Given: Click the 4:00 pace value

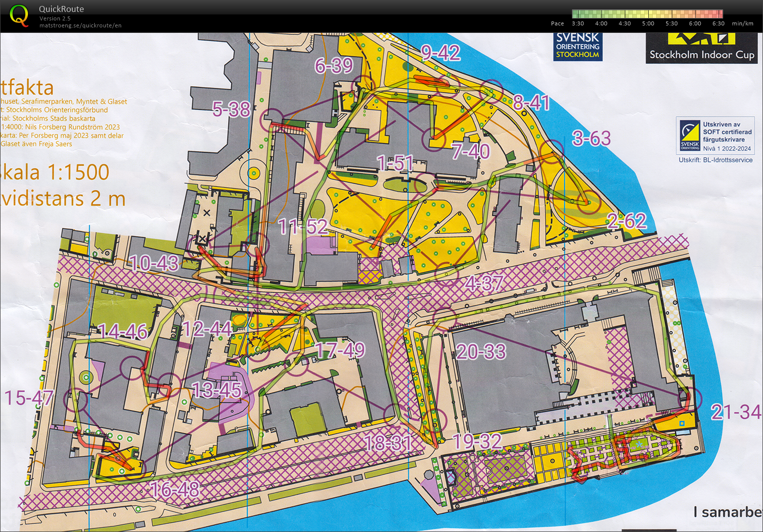Looking at the screenshot, I should (601, 23).
